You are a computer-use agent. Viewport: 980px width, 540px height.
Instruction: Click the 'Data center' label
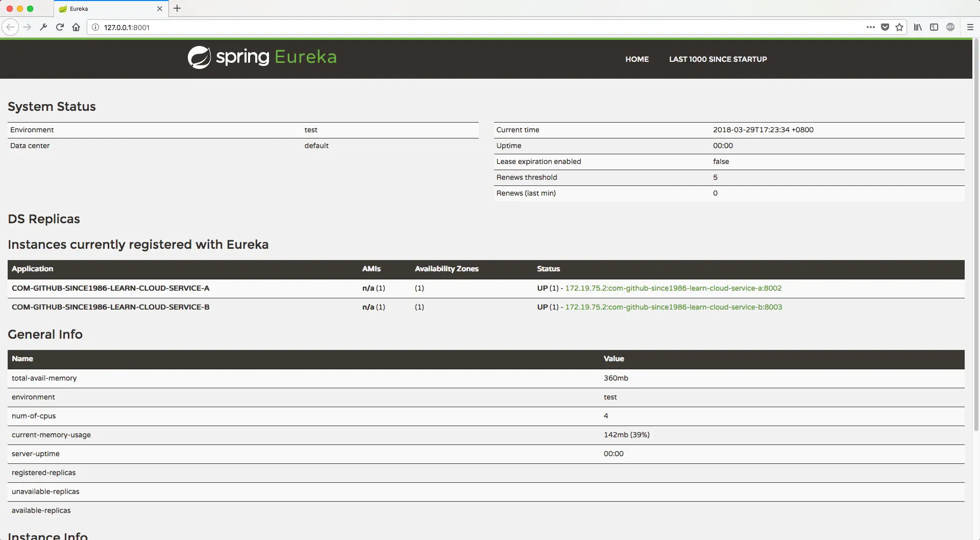point(30,146)
